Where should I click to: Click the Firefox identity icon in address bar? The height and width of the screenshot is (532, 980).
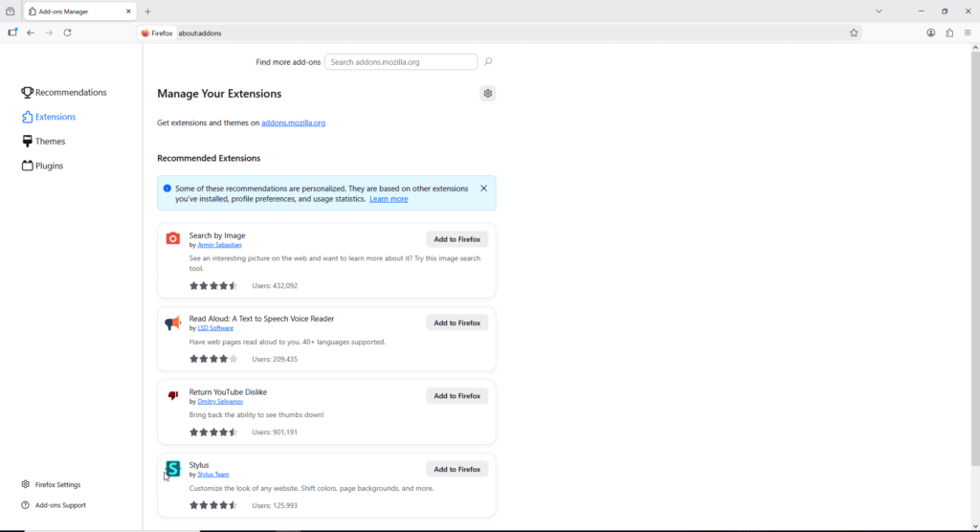[157, 33]
